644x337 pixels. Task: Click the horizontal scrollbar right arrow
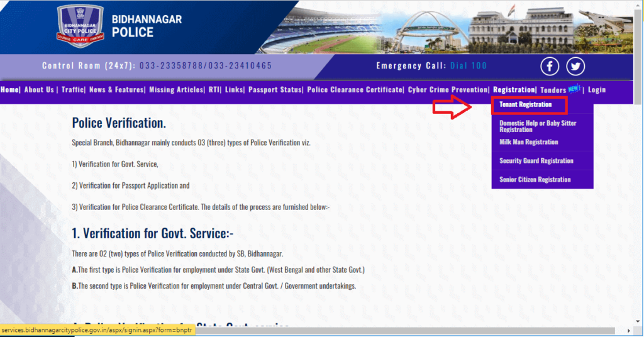coord(629,331)
